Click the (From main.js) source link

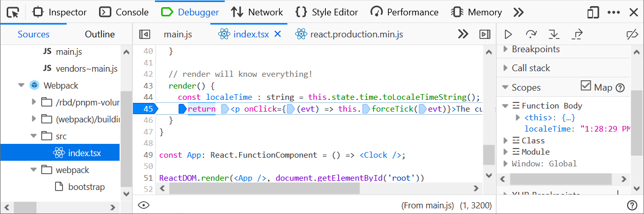pyautogui.click(x=427, y=205)
